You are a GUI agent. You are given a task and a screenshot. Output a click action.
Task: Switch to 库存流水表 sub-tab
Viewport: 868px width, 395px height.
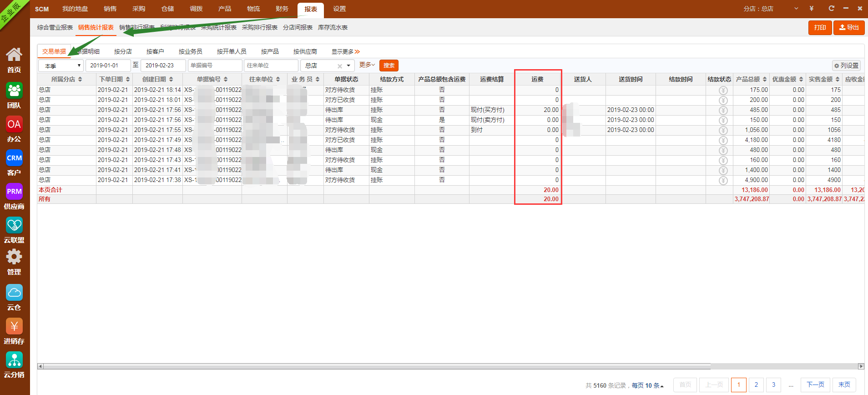pos(333,27)
